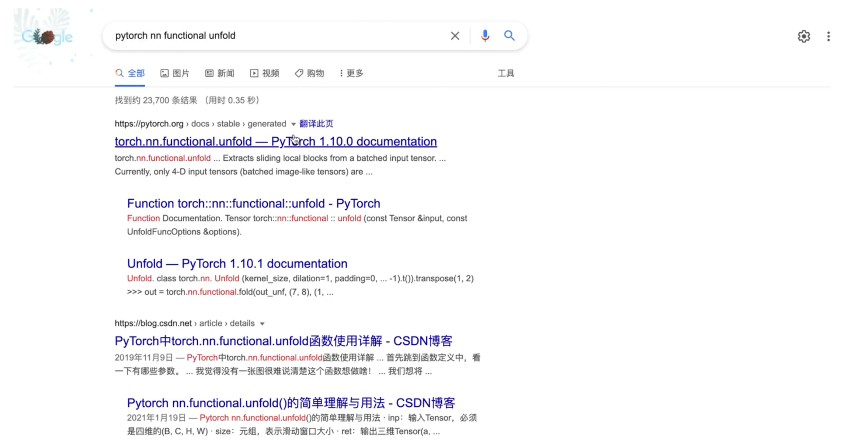868x446 pixels.
Task: Select the 全部 tab
Action: click(x=130, y=73)
